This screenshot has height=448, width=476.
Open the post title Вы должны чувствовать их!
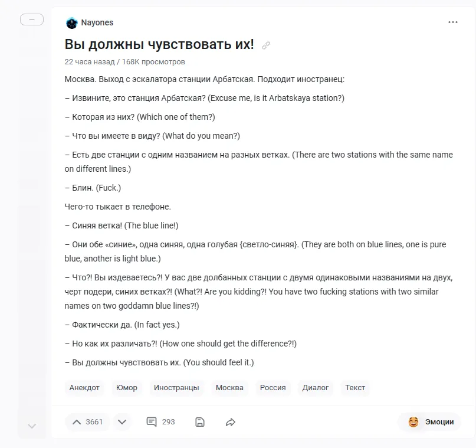[x=159, y=44]
